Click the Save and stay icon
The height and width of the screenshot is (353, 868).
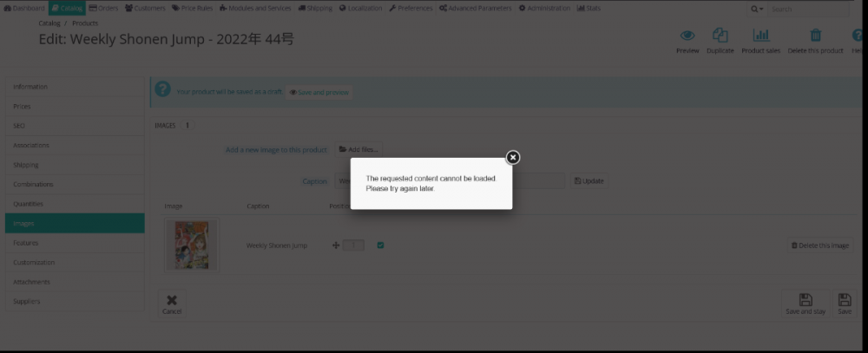(805, 299)
